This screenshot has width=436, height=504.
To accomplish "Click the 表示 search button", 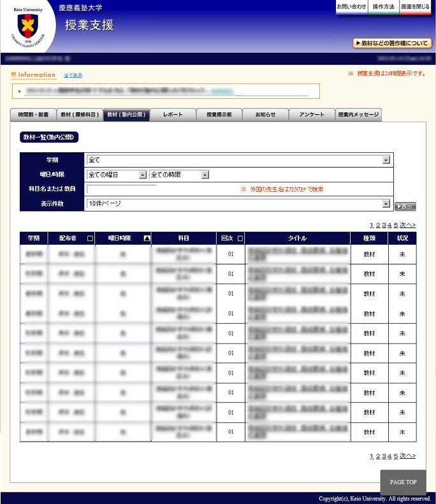I will [x=405, y=206].
